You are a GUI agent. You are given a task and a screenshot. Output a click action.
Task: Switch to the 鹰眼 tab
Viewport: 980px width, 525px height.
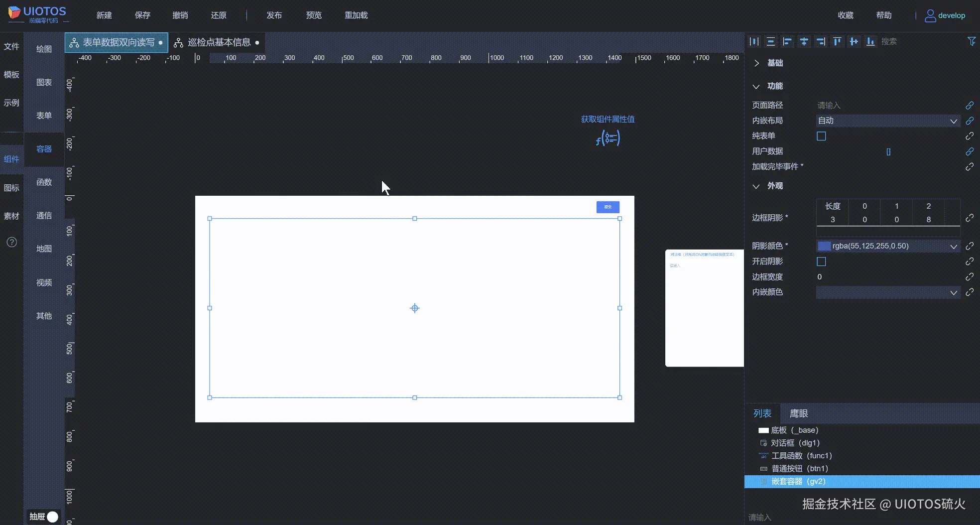coord(799,413)
